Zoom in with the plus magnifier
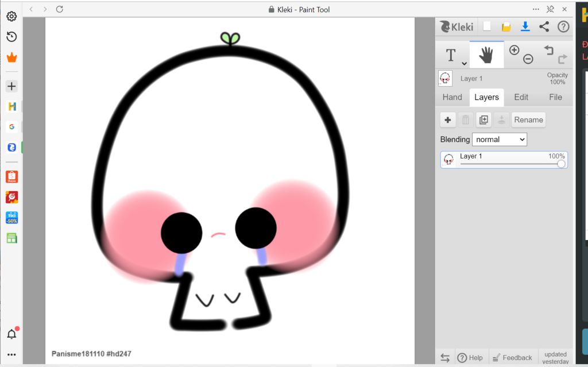The width and height of the screenshot is (588, 367). tap(514, 50)
